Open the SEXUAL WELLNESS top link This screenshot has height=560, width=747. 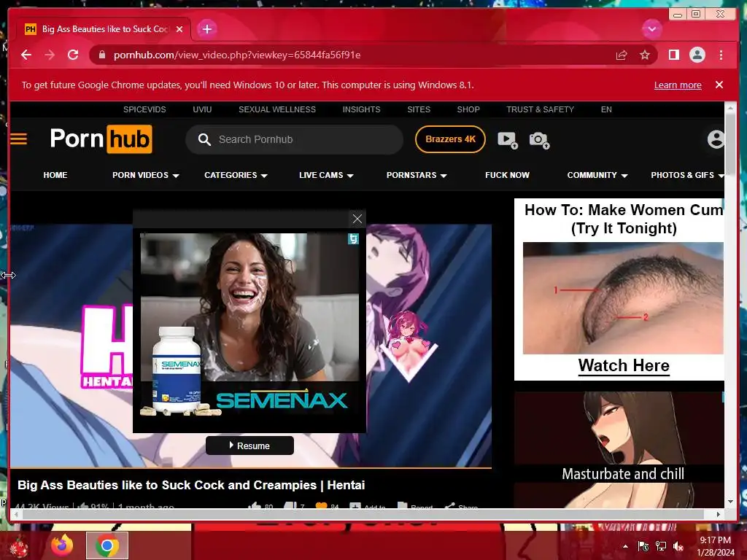pos(276,109)
